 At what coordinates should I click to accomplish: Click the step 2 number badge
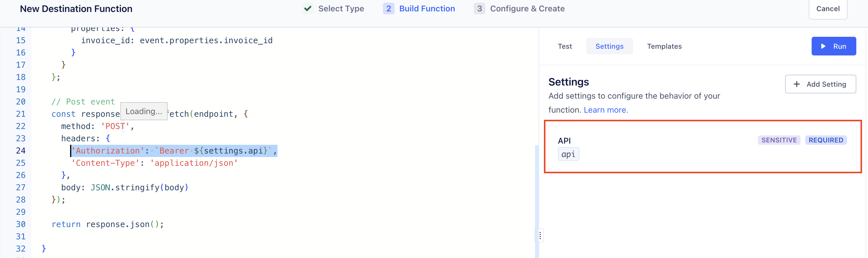click(388, 8)
